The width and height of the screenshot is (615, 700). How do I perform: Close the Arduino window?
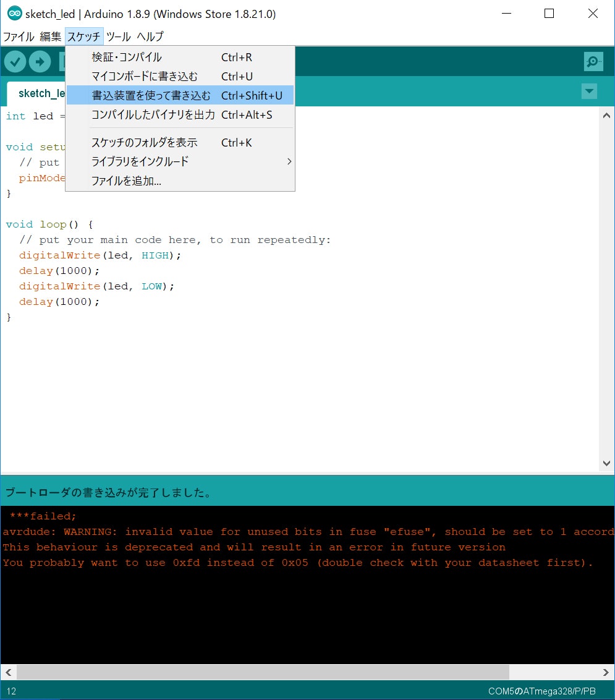click(593, 14)
